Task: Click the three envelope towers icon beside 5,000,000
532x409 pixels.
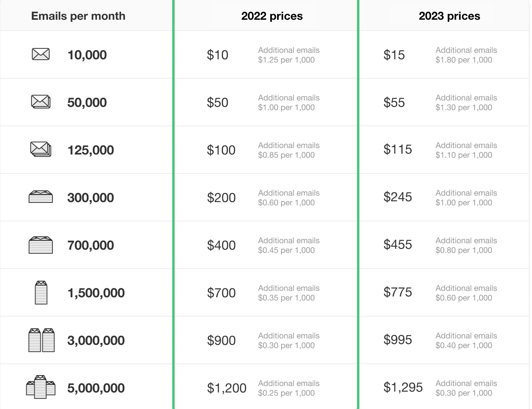Action: point(41,387)
